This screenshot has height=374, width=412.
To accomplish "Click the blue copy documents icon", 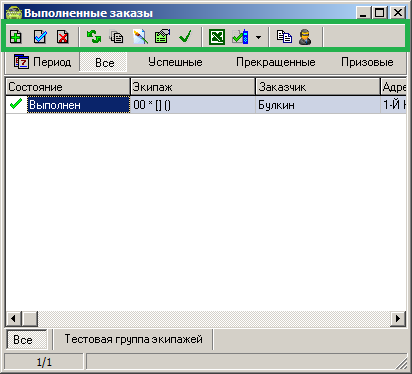I will 284,36.
